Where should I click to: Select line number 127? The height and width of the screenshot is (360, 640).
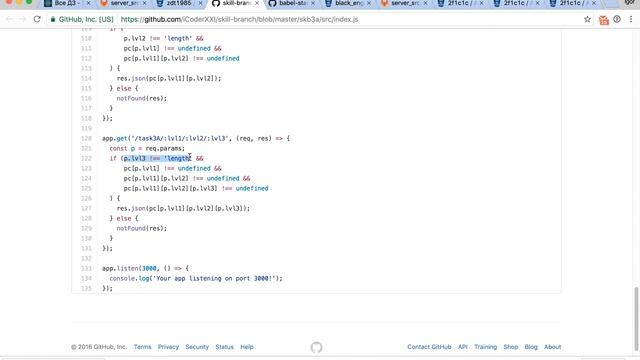pyautogui.click(x=87, y=208)
